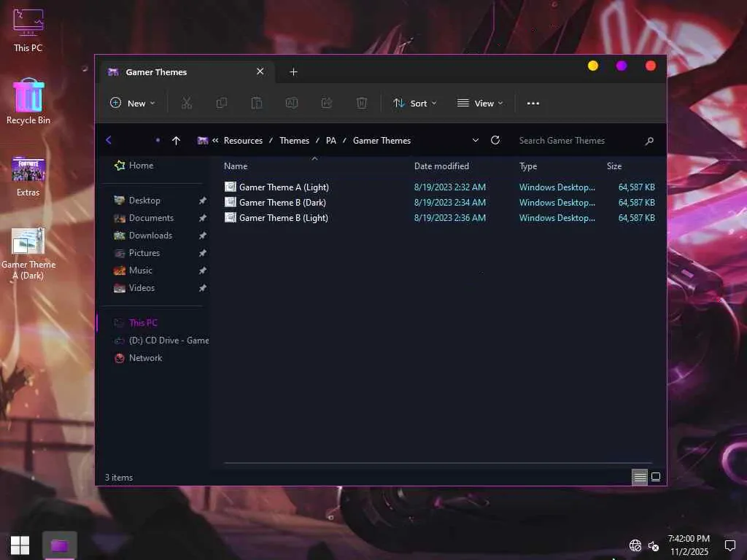Add a new tab
This screenshot has width=747, height=560.
(293, 72)
